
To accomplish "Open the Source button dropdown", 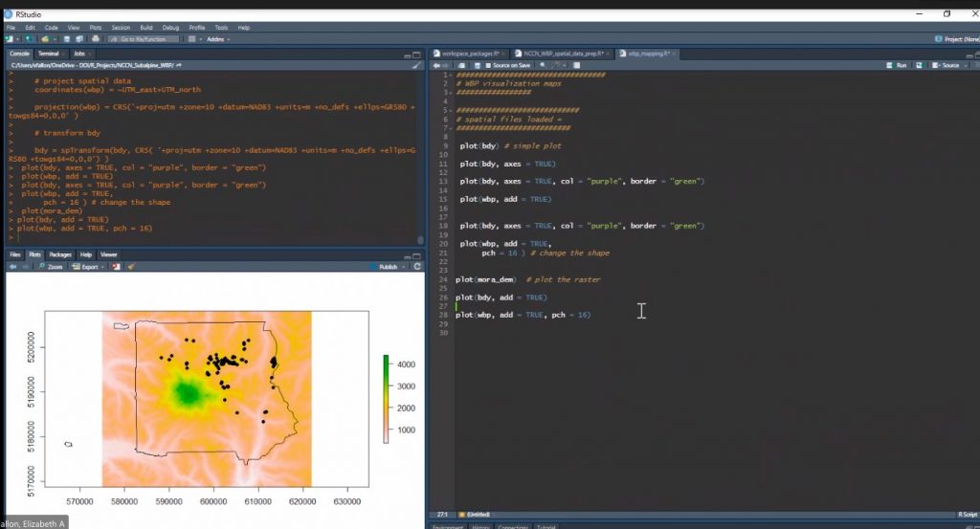I will click(964, 65).
